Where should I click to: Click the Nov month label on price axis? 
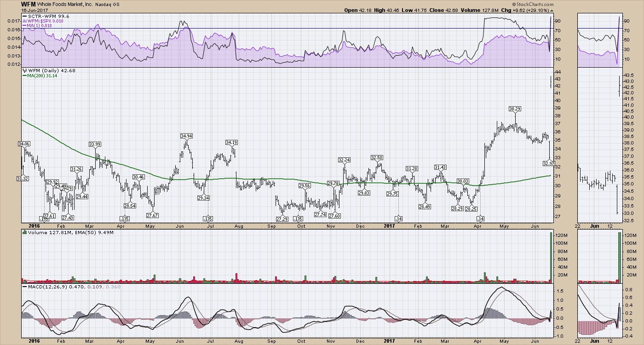[330, 226]
